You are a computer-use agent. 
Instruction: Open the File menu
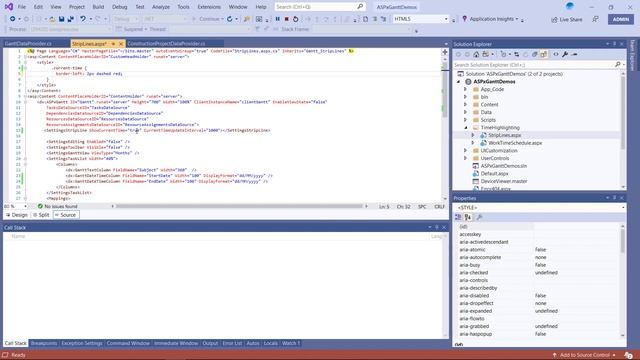point(22,7)
